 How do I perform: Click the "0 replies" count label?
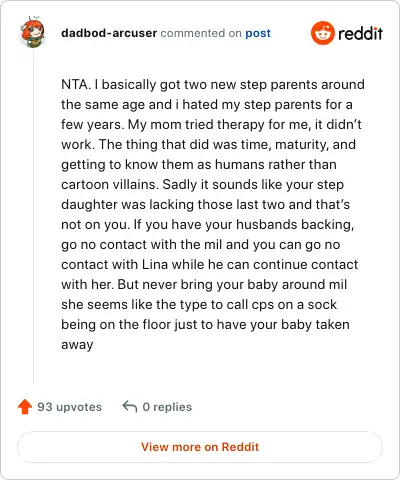point(167,407)
